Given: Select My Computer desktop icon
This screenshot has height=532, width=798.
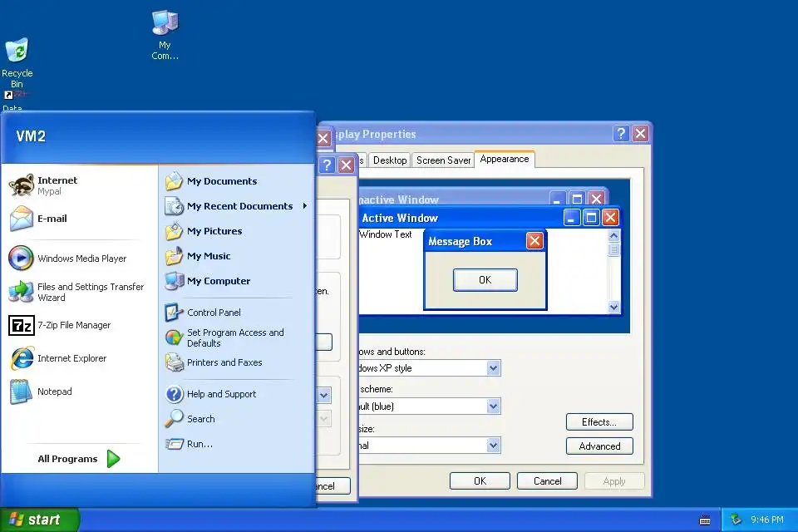Looking at the screenshot, I should (165, 35).
